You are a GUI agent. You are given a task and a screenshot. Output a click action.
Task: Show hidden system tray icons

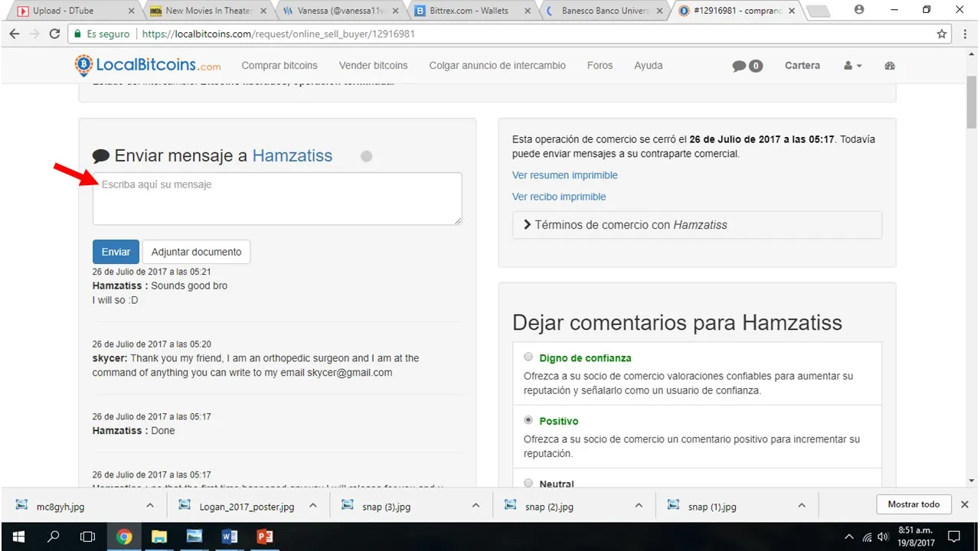(x=848, y=536)
